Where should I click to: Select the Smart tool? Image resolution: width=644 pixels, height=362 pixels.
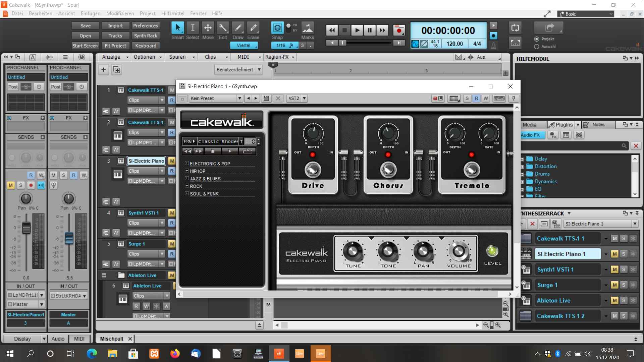177,28
